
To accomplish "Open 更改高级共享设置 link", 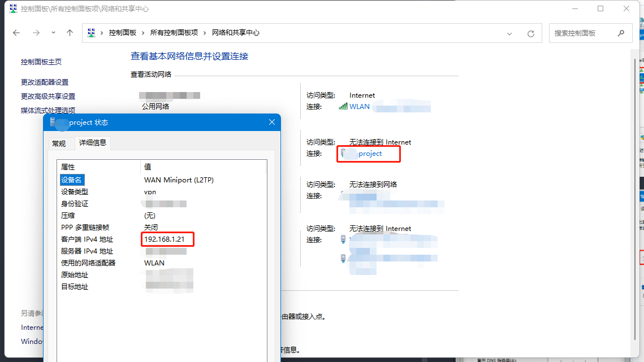I will click(x=48, y=96).
